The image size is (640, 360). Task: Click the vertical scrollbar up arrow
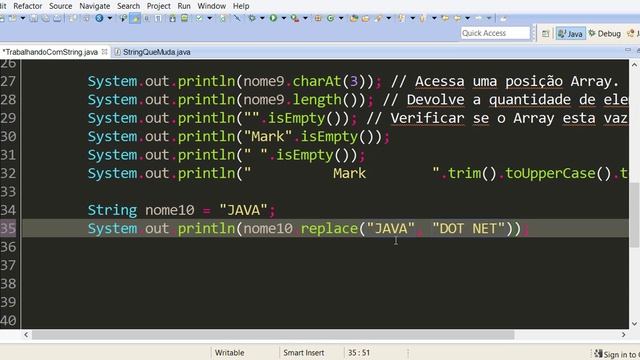[634, 65]
